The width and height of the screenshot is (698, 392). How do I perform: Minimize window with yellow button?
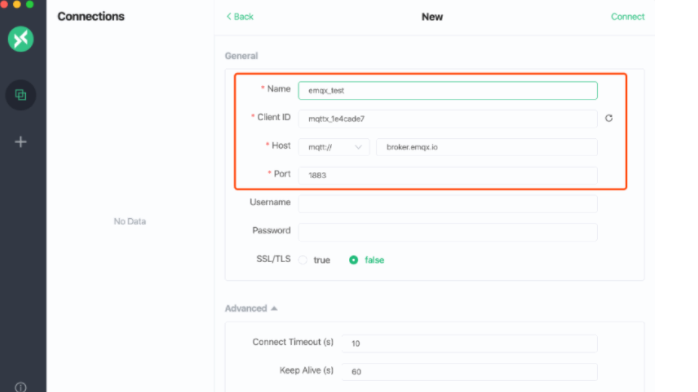point(17,4)
